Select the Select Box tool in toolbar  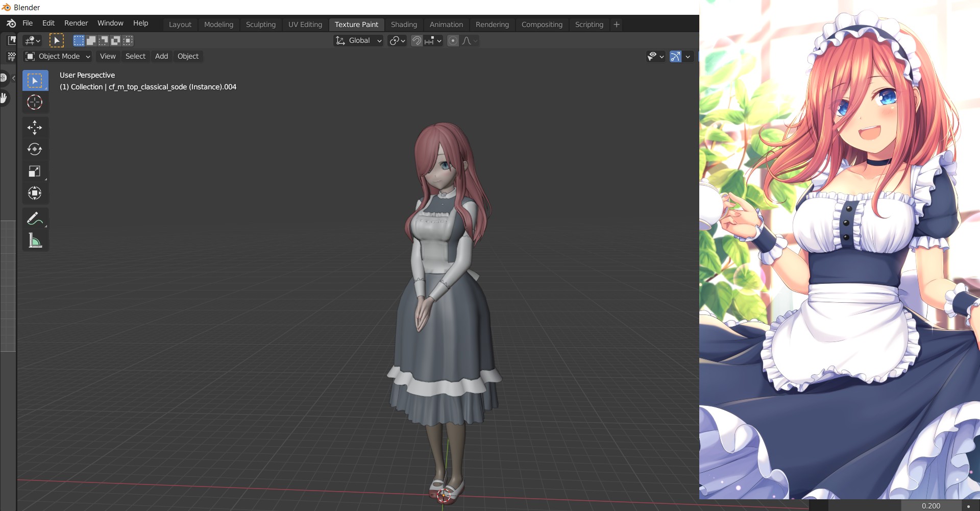tap(35, 81)
